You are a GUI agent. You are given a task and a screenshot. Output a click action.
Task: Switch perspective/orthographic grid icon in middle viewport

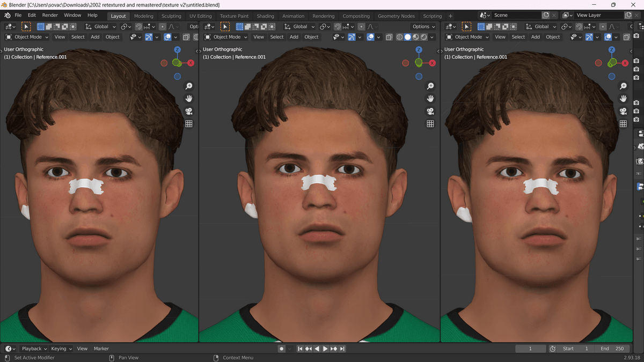point(430,124)
